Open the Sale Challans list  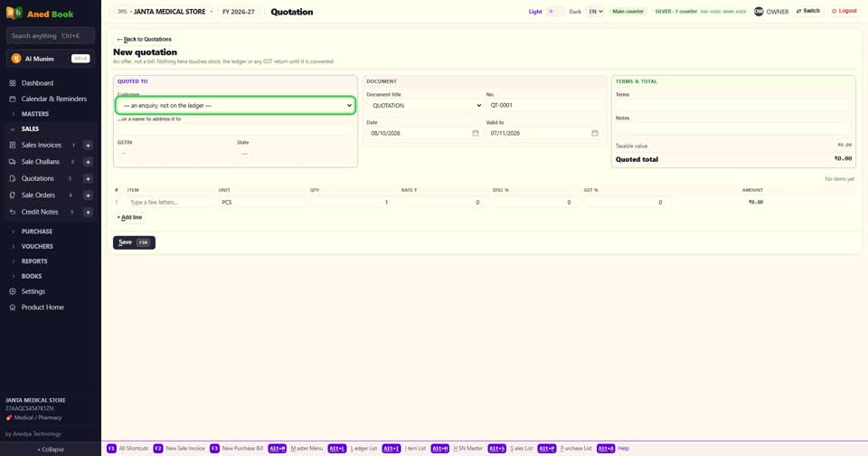click(x=40, y=162)
